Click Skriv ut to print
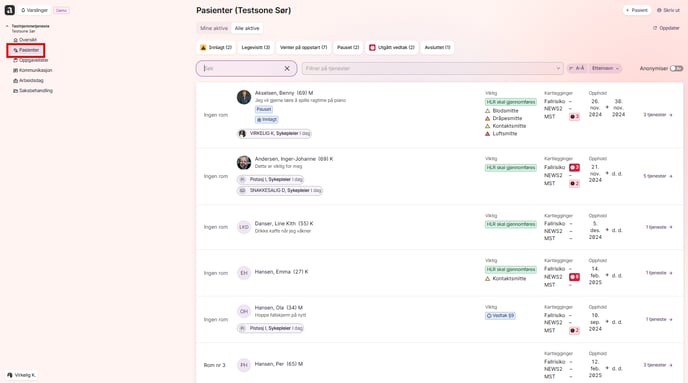 [x=668, y=10]
